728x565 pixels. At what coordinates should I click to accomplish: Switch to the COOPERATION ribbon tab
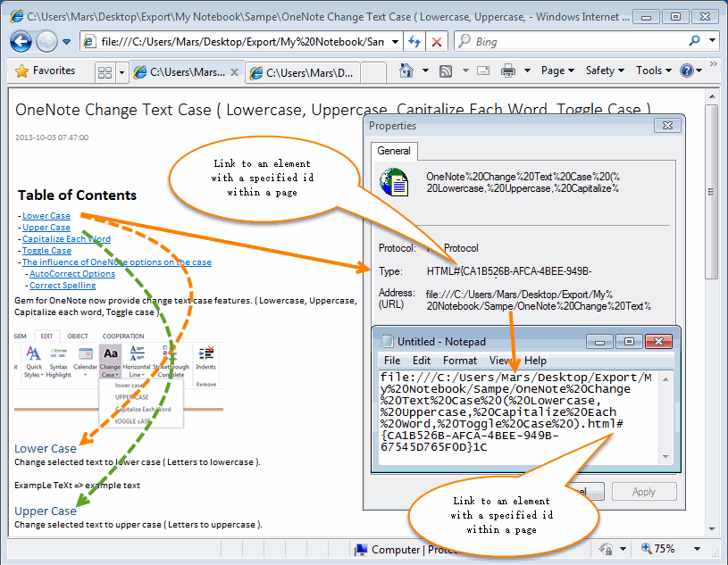(122, 337)
